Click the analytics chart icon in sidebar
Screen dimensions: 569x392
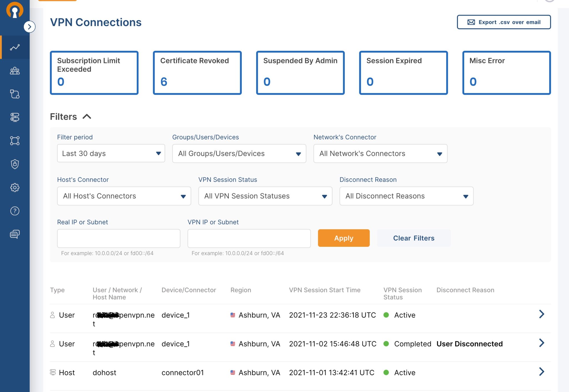tap(14, 47)
